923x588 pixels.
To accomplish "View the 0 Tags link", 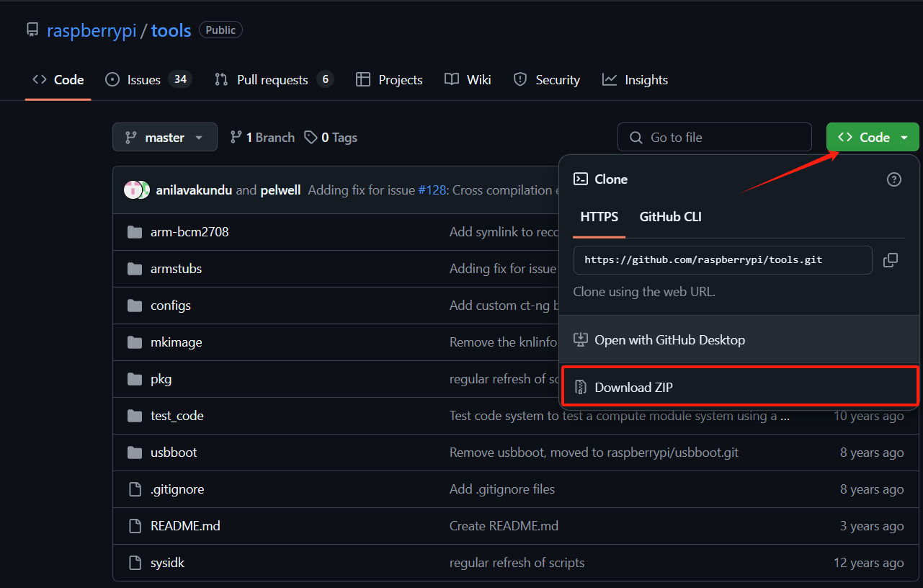I will (x=331, y=137).
